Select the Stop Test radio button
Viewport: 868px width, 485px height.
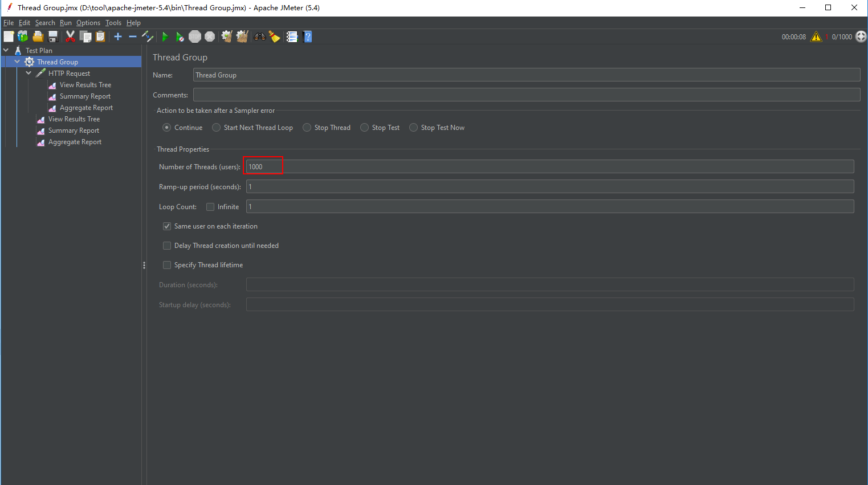[x=364, y=128]
